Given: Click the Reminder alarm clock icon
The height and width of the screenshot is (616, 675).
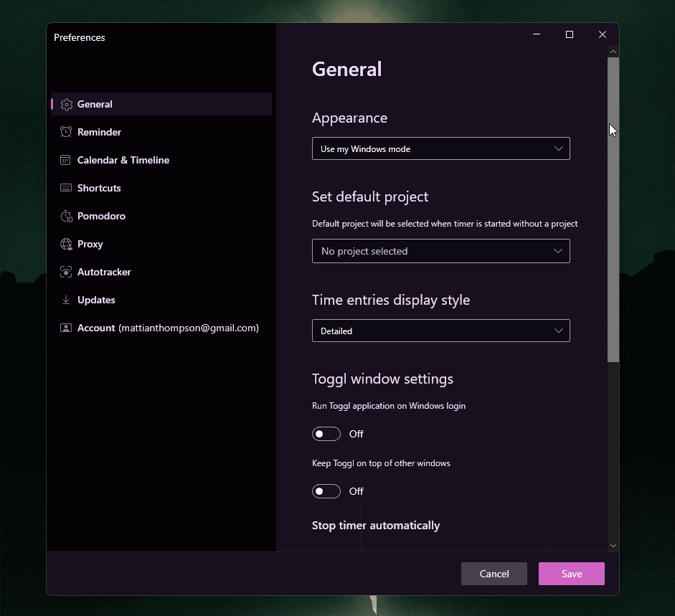Looking at the screenshot, I should [66, 132].
